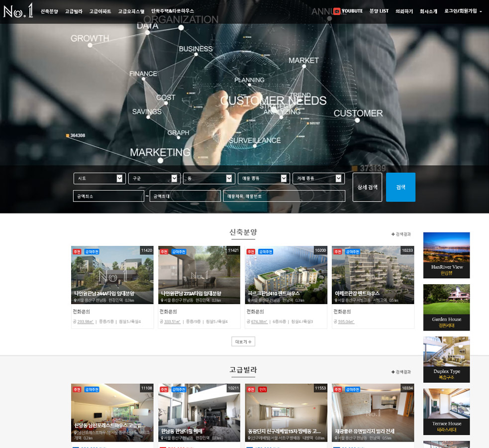Expand the 매물 종류 dropdown
The height and width of the screenshot is (448, 489).
[264, 178]
